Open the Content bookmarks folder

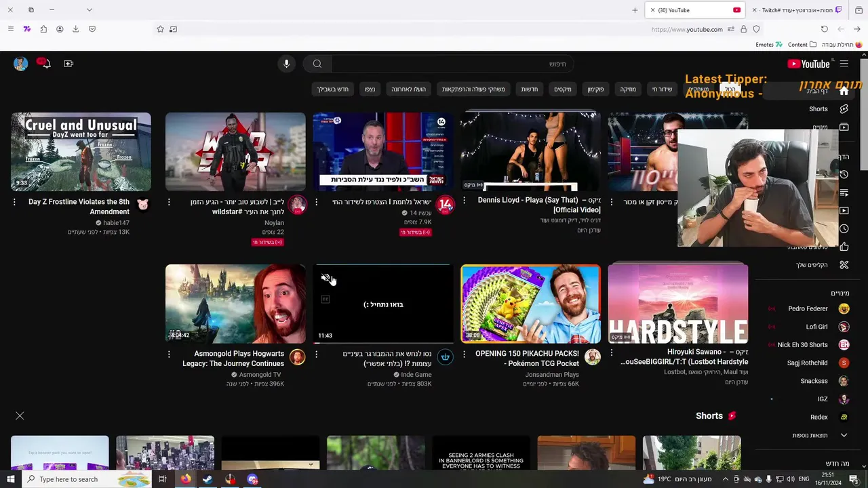tap(802, 45)
